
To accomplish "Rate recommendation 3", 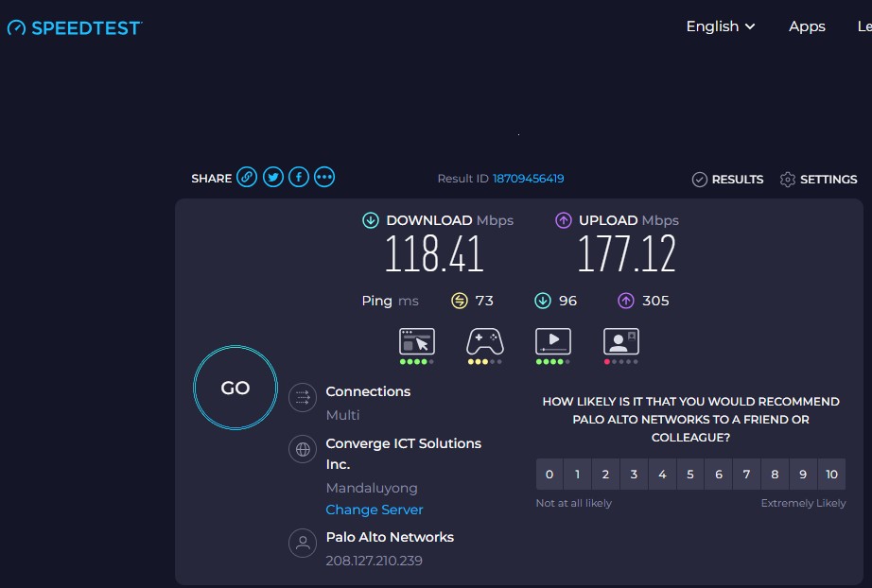I will (x=634, y=474).
